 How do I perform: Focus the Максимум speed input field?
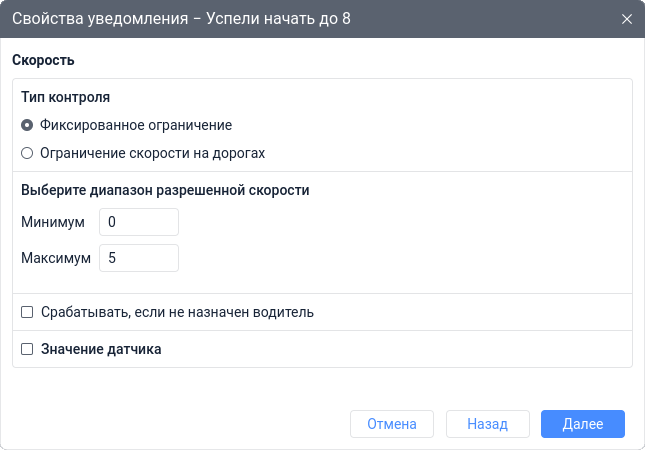(x=138, y=258)
